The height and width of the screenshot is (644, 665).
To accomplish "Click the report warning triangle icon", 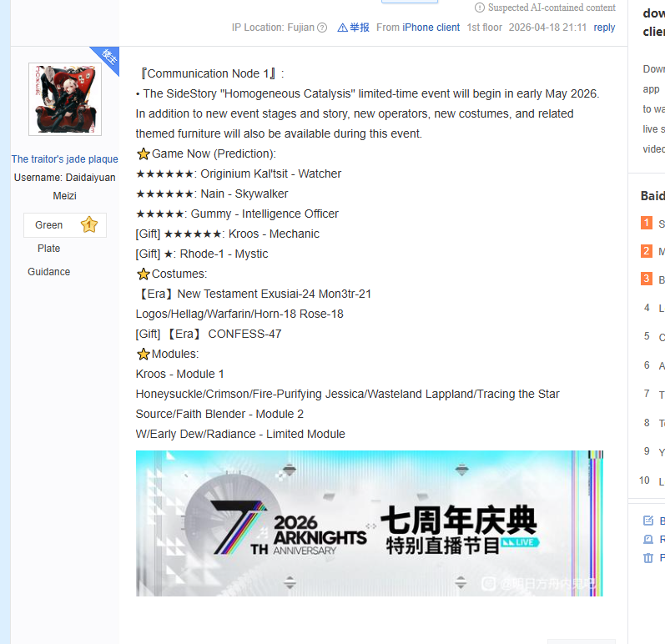I will coord(342,28).
